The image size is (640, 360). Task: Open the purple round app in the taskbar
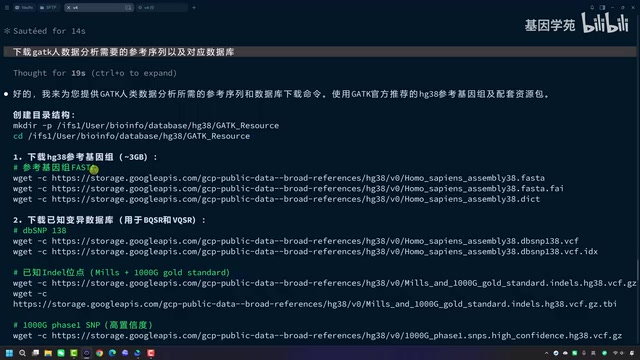click(x=125, y=353)
